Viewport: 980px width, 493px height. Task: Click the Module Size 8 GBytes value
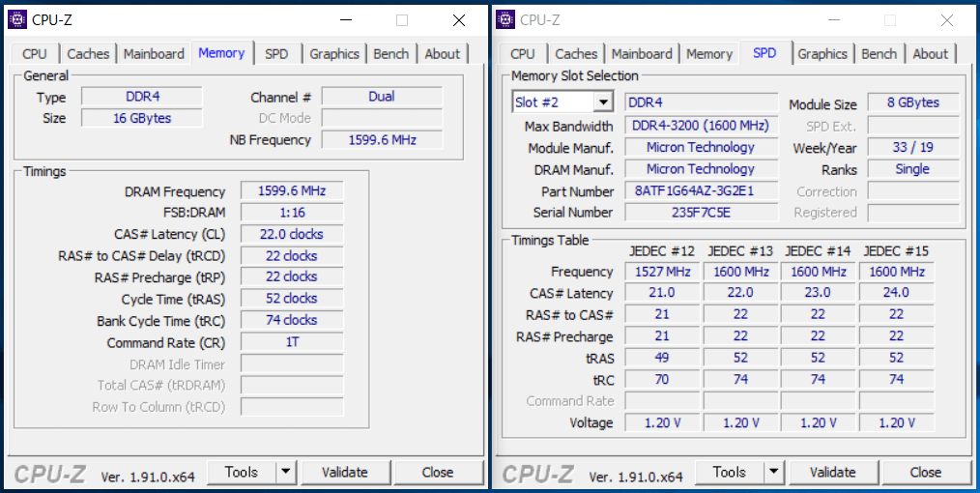click(913, 102)
